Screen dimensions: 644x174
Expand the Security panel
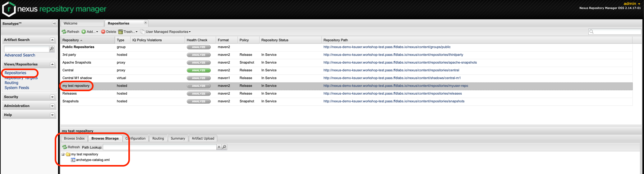(x=52, y=97)
